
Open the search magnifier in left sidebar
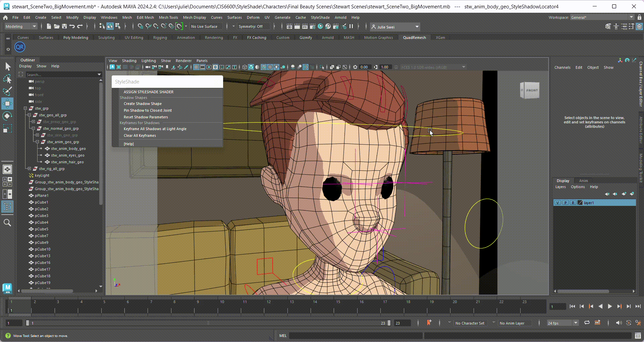coord(7,223)
